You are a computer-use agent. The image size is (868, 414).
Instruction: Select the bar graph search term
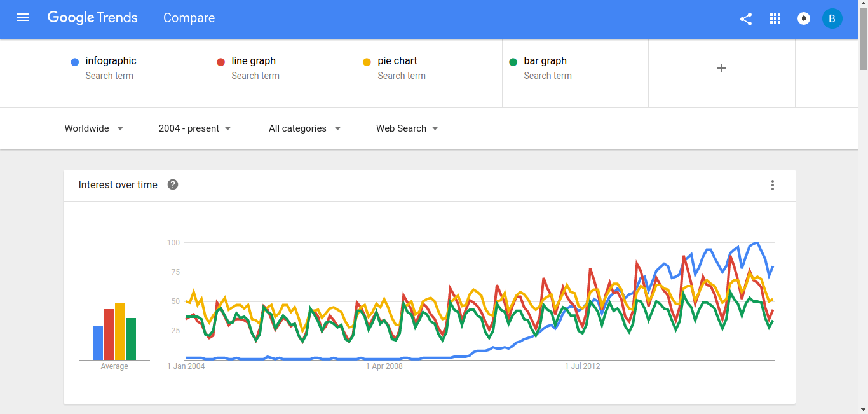545,61
